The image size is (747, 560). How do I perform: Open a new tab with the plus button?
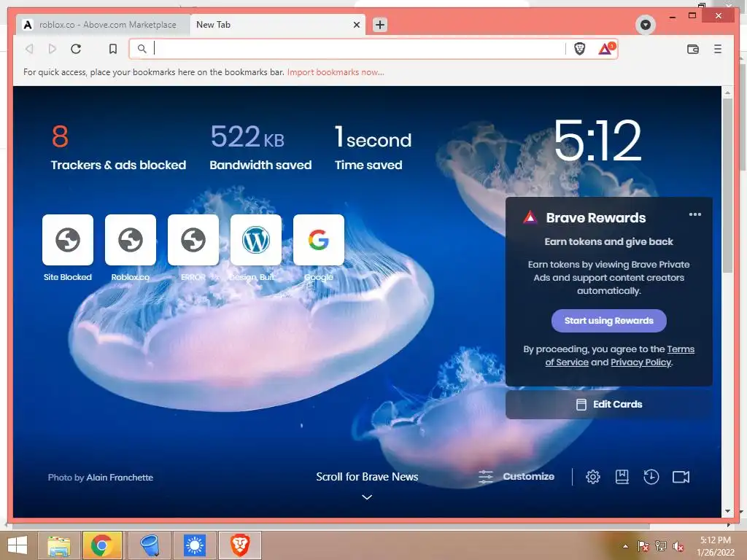379,25
